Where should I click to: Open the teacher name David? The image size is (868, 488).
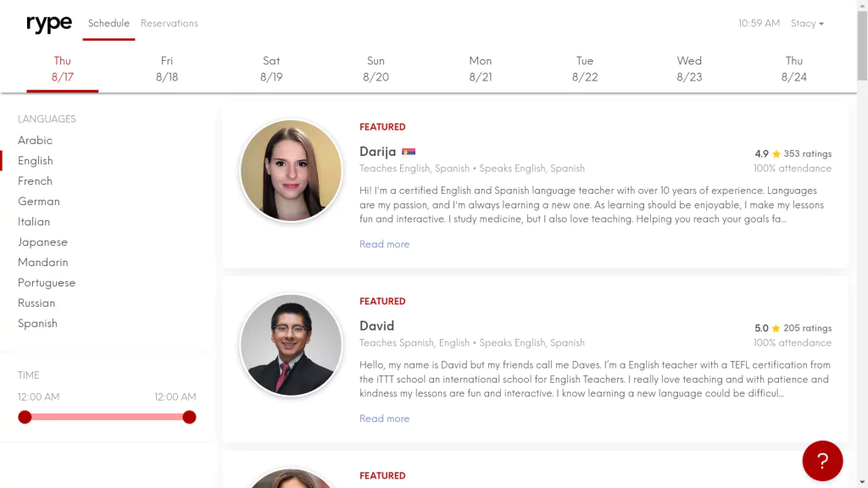coord(376,326)
